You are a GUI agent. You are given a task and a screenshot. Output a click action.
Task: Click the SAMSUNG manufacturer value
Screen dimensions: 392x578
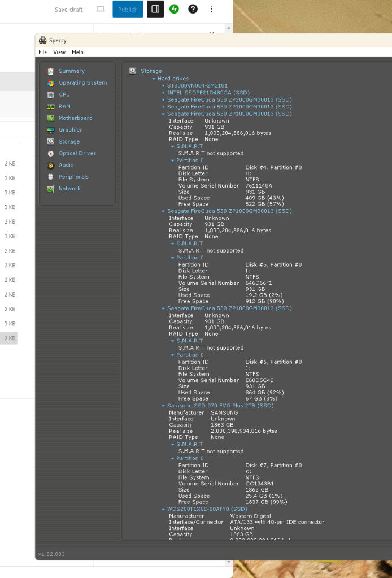coord(224,413)
